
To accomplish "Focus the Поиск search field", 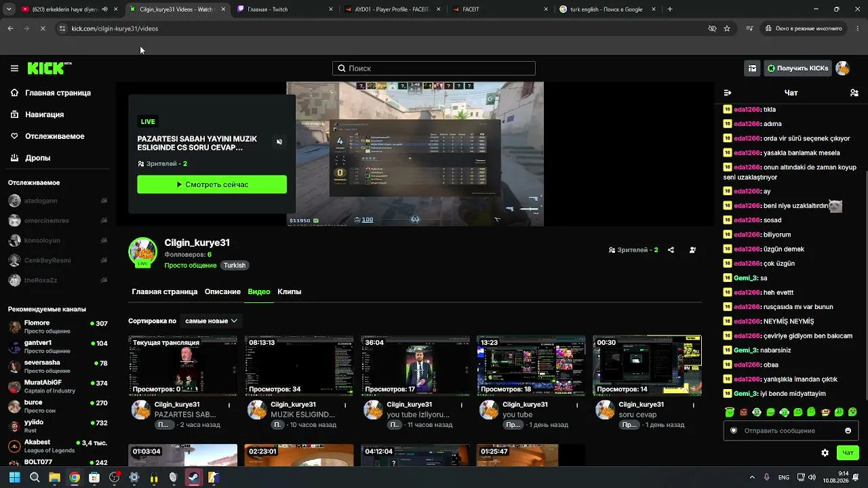I will click(x=434, y=68).
